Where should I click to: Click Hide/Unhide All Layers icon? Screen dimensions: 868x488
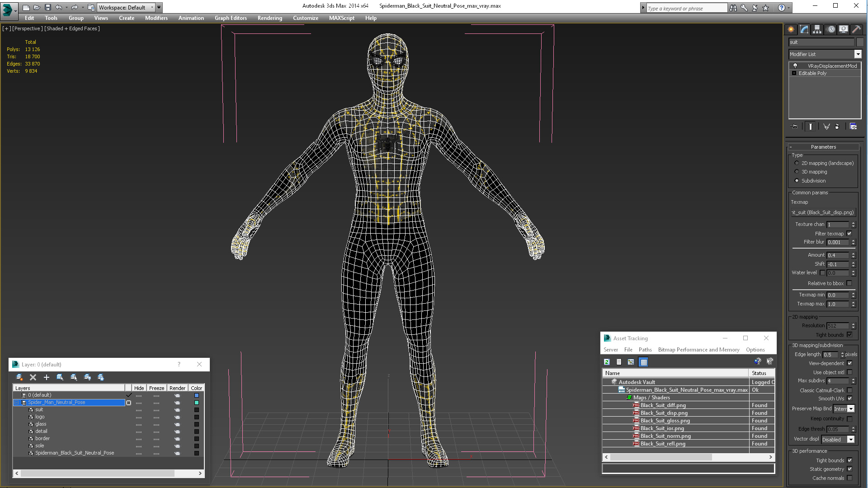click(x=87, y=377)
